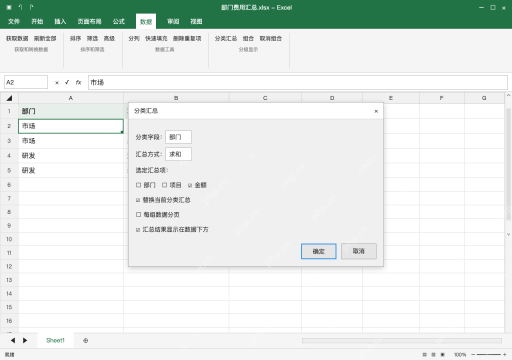Click 组合 in the ribbon
Viewport: 512px width, 360px height.
248,39
